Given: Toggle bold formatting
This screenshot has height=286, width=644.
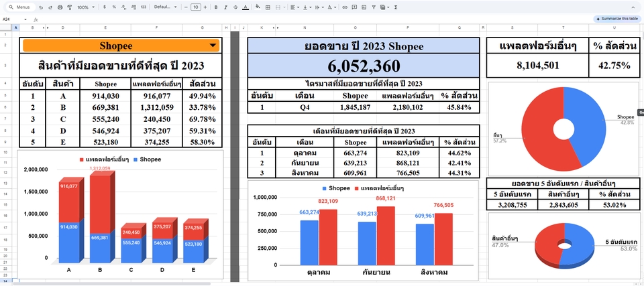Looking at the screenshot, I should click(215, 7).
